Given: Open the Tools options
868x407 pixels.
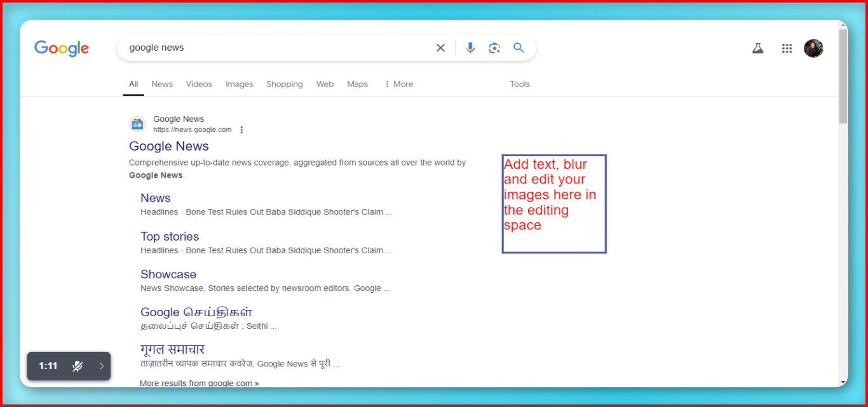Looking at the screenshot, I should click(x=520, y=84).
